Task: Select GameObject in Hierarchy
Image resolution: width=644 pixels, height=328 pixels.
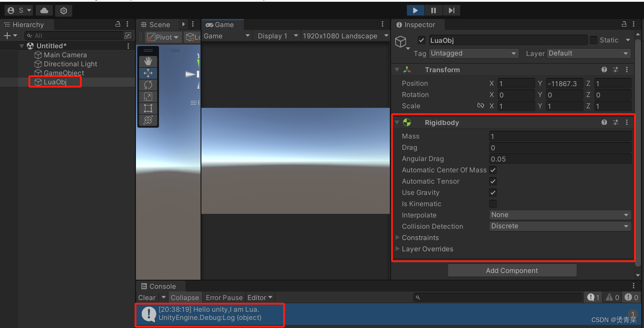Action: point(64,73)
